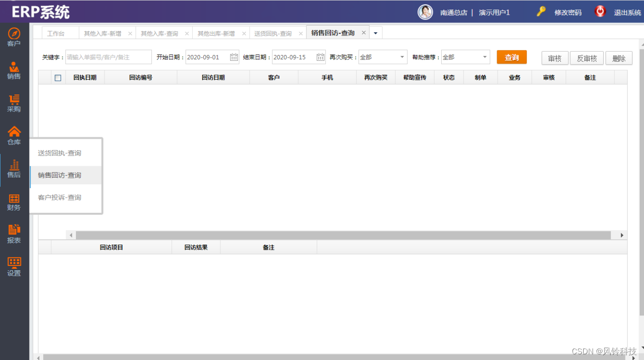Choose 销售回访-查询 in the flyout menu
The height and width of the screenshot is (360, 644).
[x=66, y=175]
